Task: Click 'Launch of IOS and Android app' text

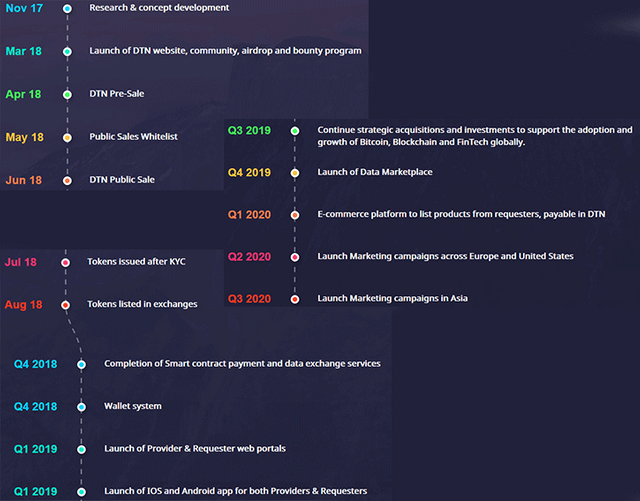Action: click(236, 491)
